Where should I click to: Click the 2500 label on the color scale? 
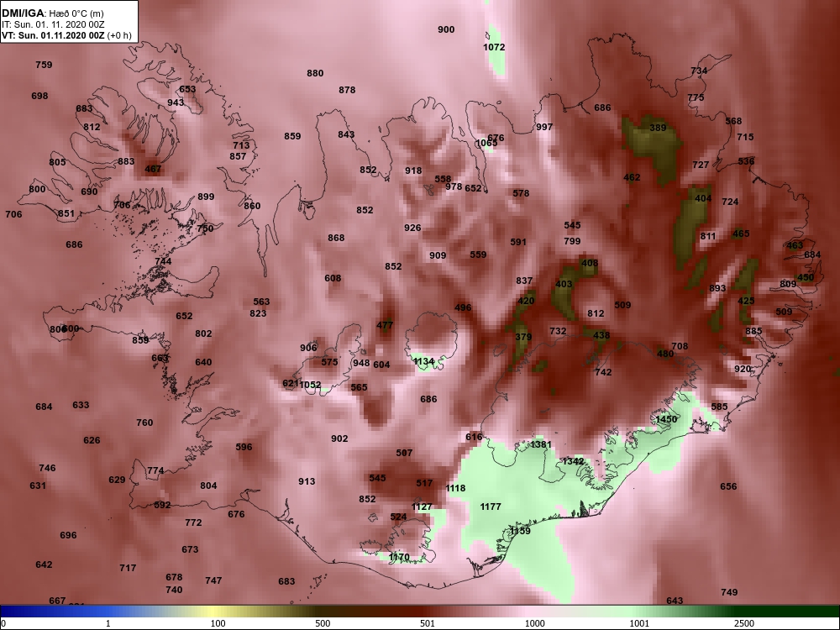pos(743,623)
